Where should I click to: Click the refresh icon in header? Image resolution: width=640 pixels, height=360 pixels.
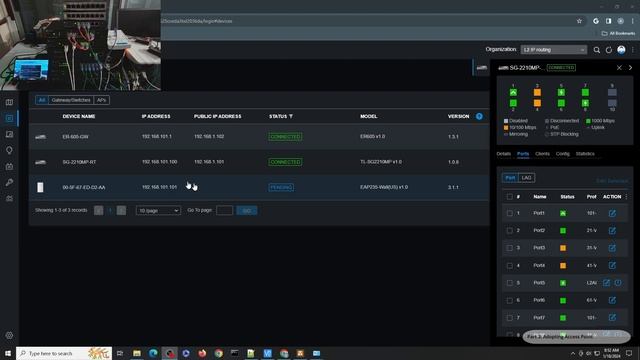[x=609, y=50]
